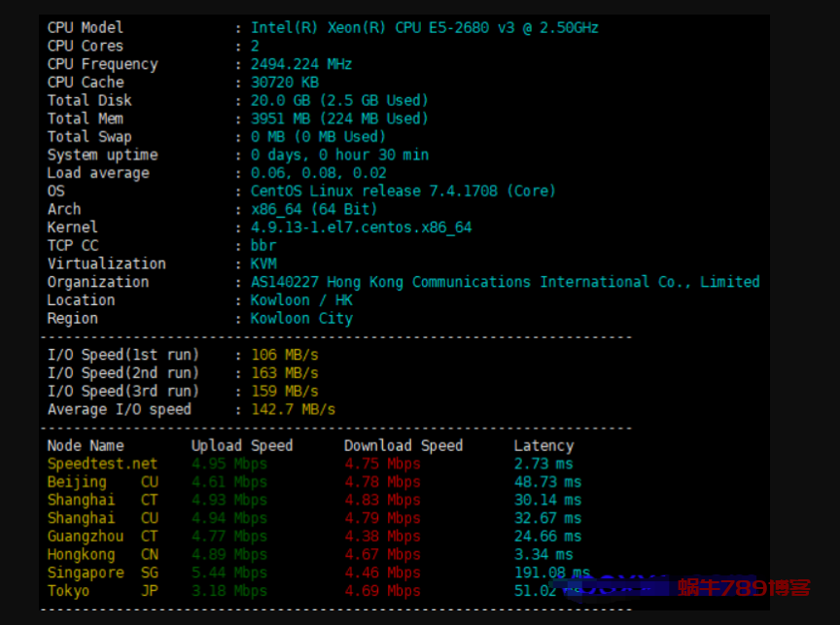Click the Guangzhou CT node row label
Image resolution: width=840 pixels, height=625 pixels.
(102, 537)
